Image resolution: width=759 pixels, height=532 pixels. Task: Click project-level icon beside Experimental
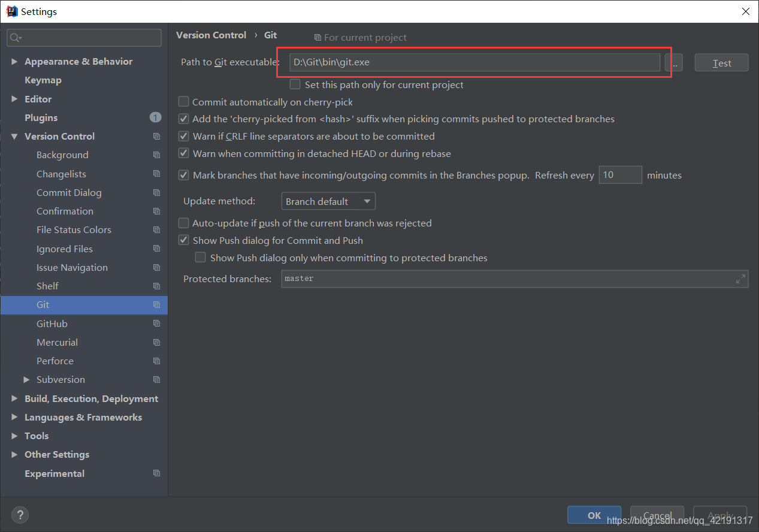[x=156, y=473]
